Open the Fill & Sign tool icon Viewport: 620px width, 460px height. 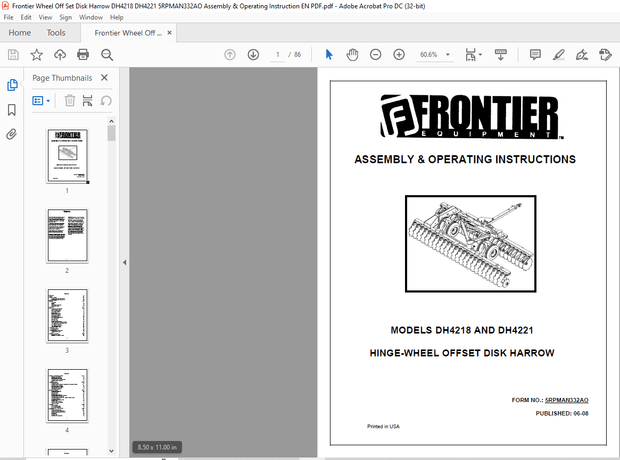(x=582, y=55)
